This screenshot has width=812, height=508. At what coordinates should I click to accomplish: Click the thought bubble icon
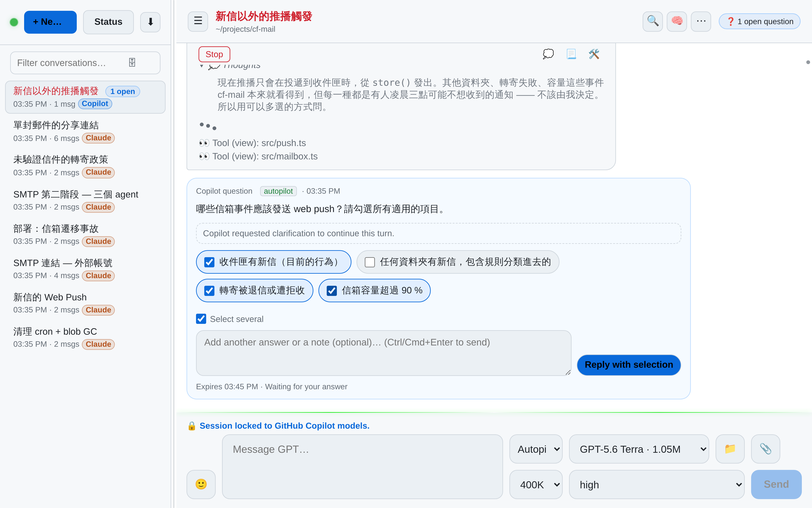[x=548, y=54]
